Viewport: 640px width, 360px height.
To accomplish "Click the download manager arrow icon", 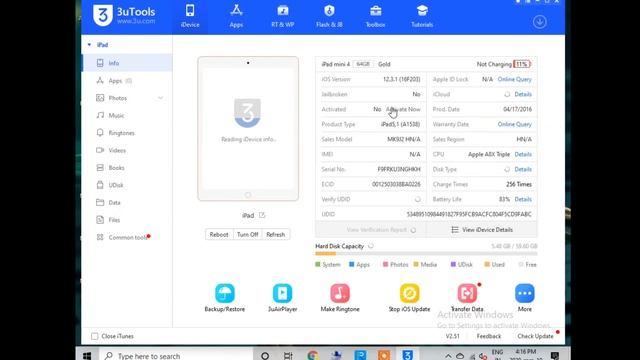I will point(540,22).
